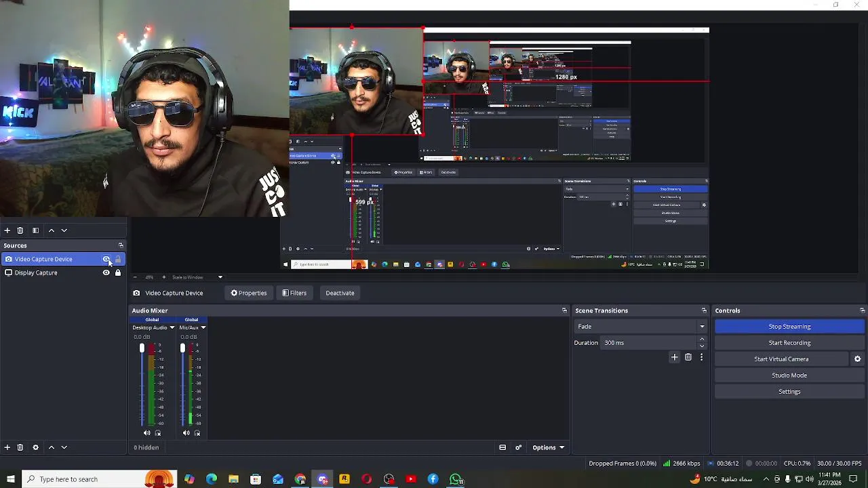Open Desktop Audio channel options arrow
Viewport: 868px width, 488px height.
pos(172,327)
